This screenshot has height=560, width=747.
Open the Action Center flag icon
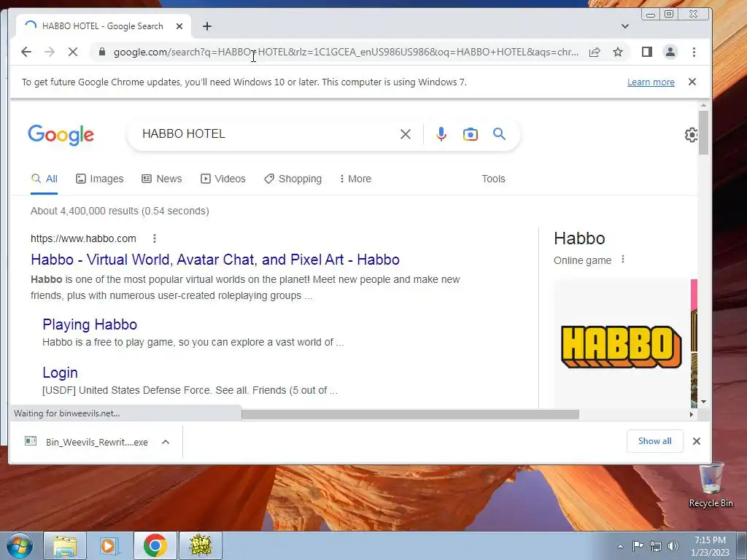pyautogui.click(x=638, y=545)
